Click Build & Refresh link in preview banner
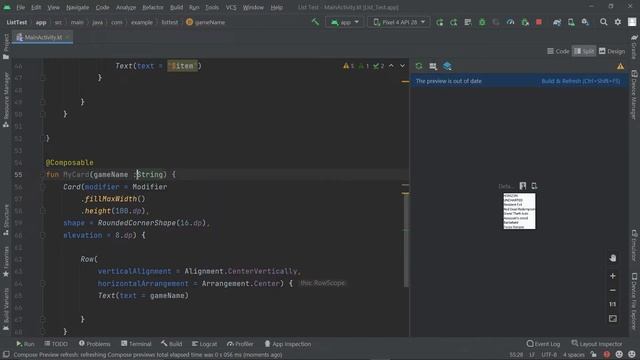This screenshot has width=640, height=360. (x=580, y=81)
